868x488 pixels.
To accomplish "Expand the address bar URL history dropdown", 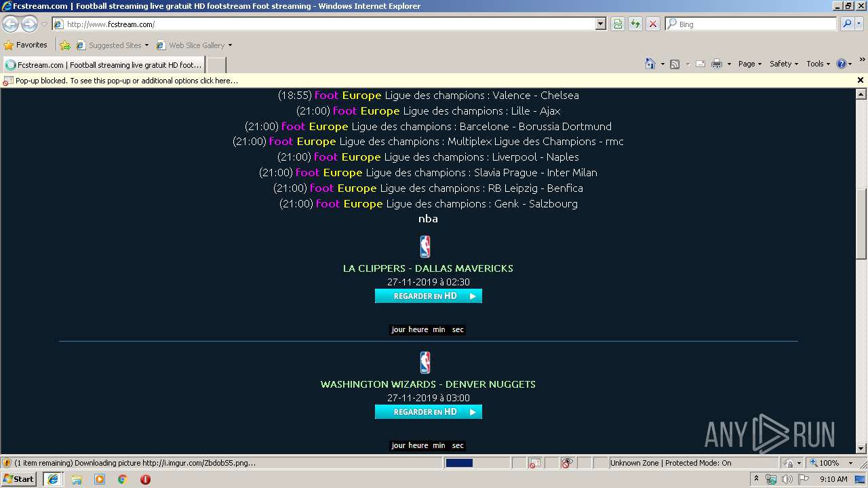I will (x=601, y=24).
